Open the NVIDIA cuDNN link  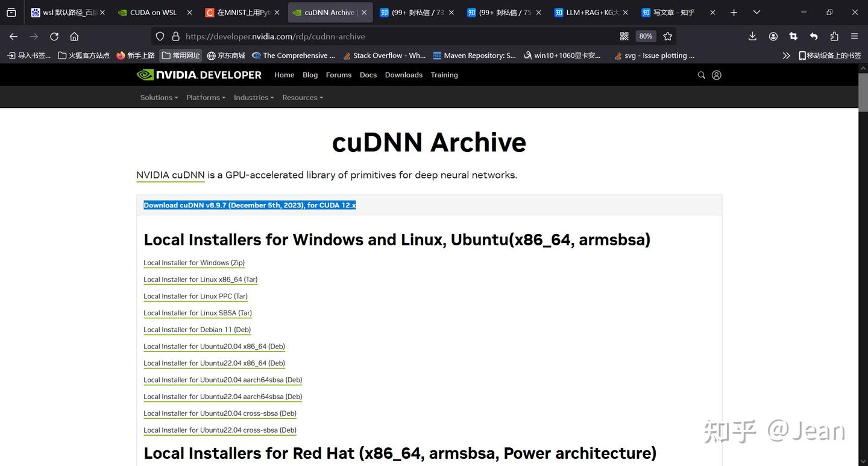click(x=170, y=175)
